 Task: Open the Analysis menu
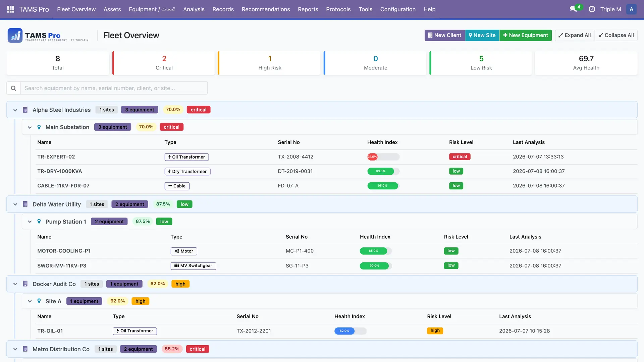coord(194,9)
